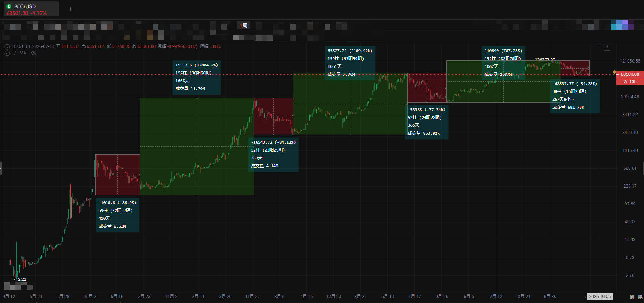
Task: Click the EMA alert bell icon
Action: (14, 53)
